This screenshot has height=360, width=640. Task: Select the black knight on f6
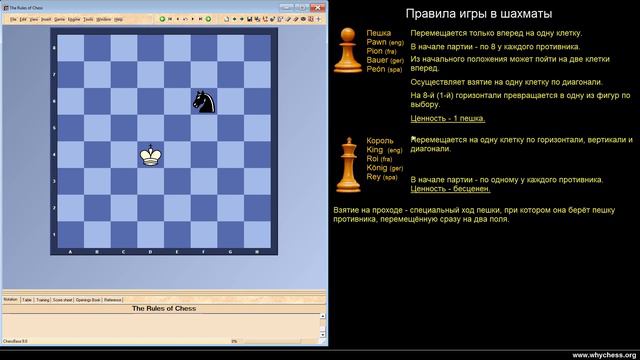204,101
